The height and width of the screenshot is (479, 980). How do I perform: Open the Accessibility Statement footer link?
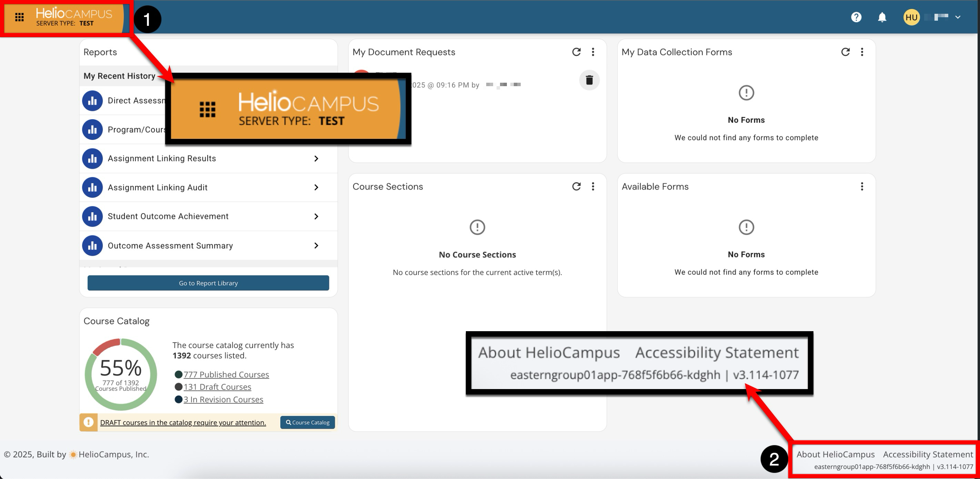pyautogui.click(x=928, y=454)
